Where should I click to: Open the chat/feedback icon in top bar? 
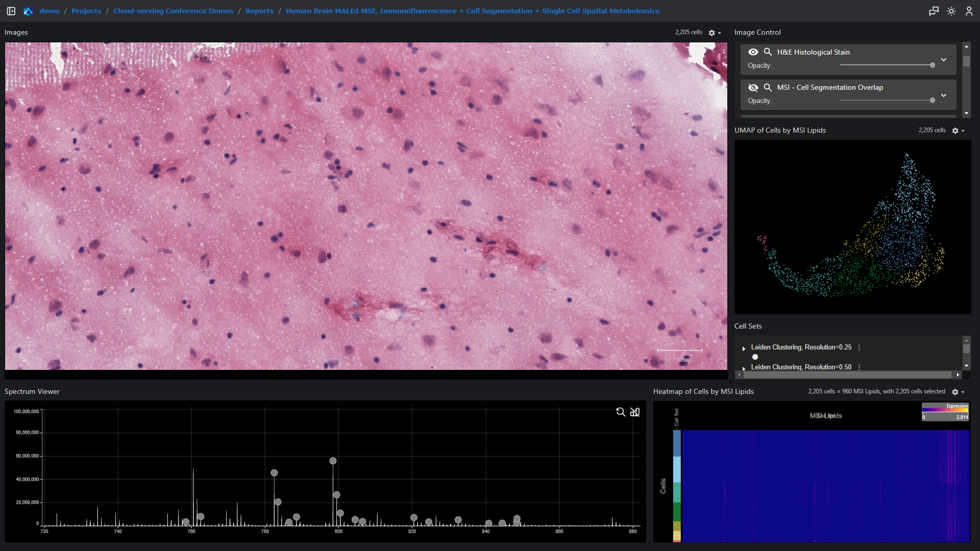coord(934,11)
